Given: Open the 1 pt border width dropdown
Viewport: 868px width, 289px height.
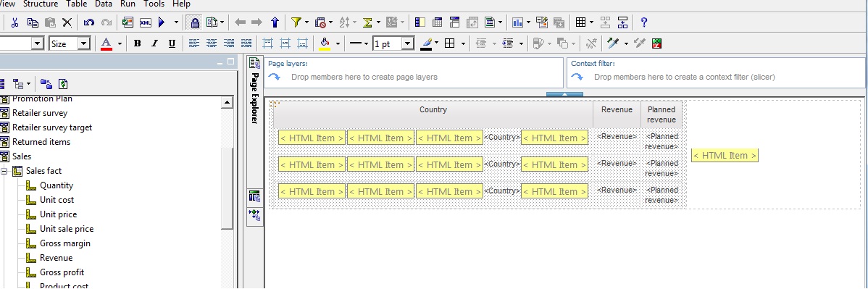Looking at the screenshot, I should tap(407, 43).
